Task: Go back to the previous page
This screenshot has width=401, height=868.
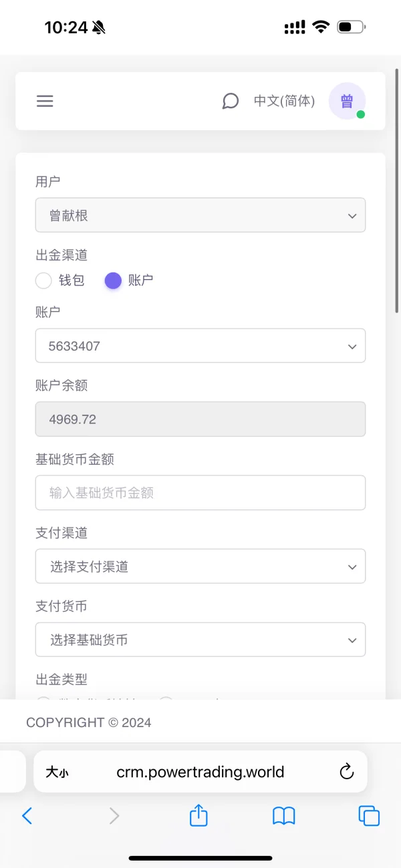Action: tap(27, 815)
